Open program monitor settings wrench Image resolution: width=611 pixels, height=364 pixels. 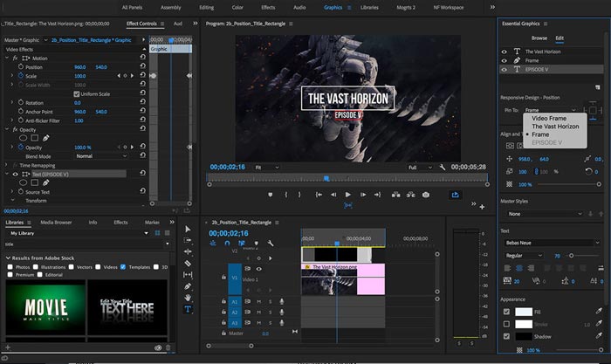(443, 168)
